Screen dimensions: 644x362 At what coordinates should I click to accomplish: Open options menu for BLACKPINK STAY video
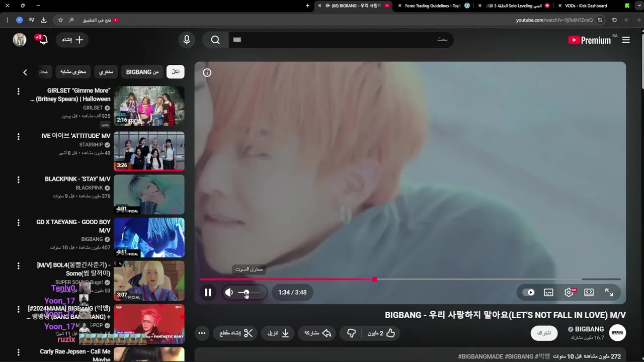pyautogui.click(x=18, y=179)
